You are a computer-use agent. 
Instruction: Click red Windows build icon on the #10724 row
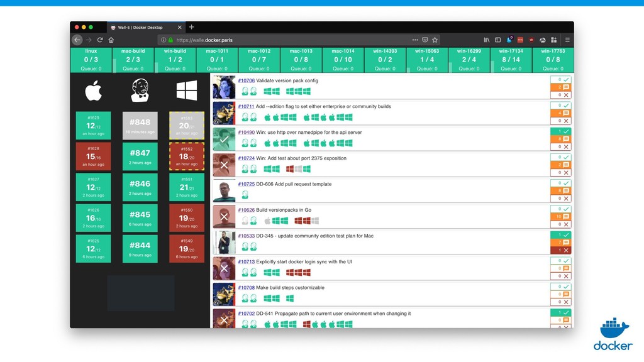290,168
